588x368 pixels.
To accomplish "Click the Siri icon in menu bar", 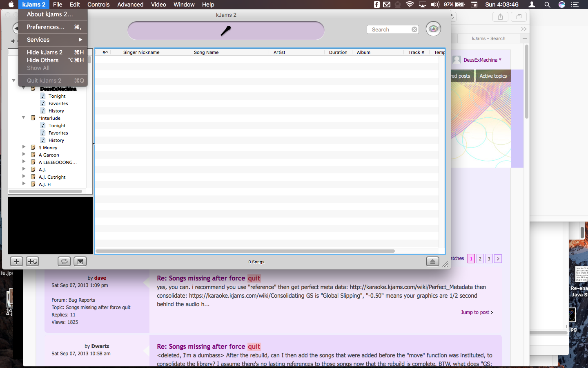I will pos(562,4).
